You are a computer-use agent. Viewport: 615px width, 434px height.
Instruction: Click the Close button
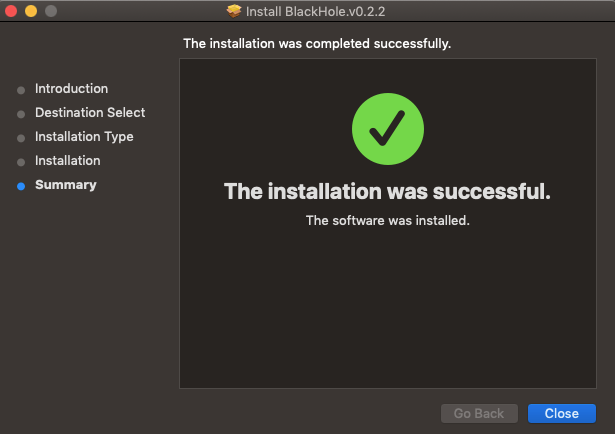(562, 413)
